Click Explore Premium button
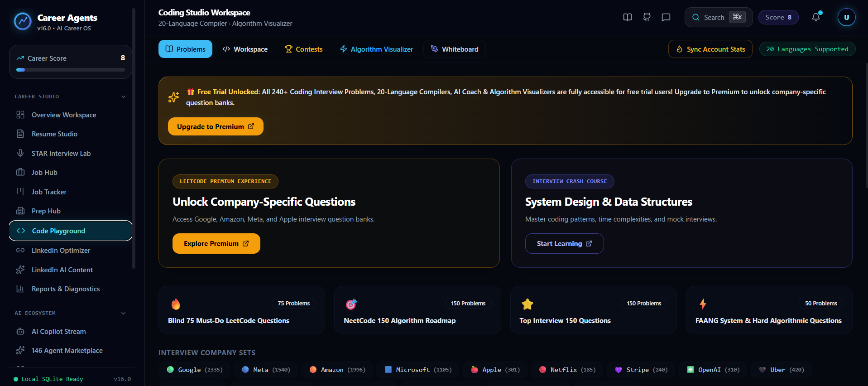 pos(216,243)
